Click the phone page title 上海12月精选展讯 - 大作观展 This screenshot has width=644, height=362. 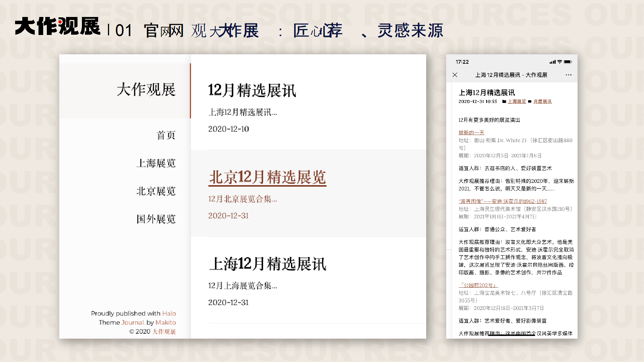[511, 75]
